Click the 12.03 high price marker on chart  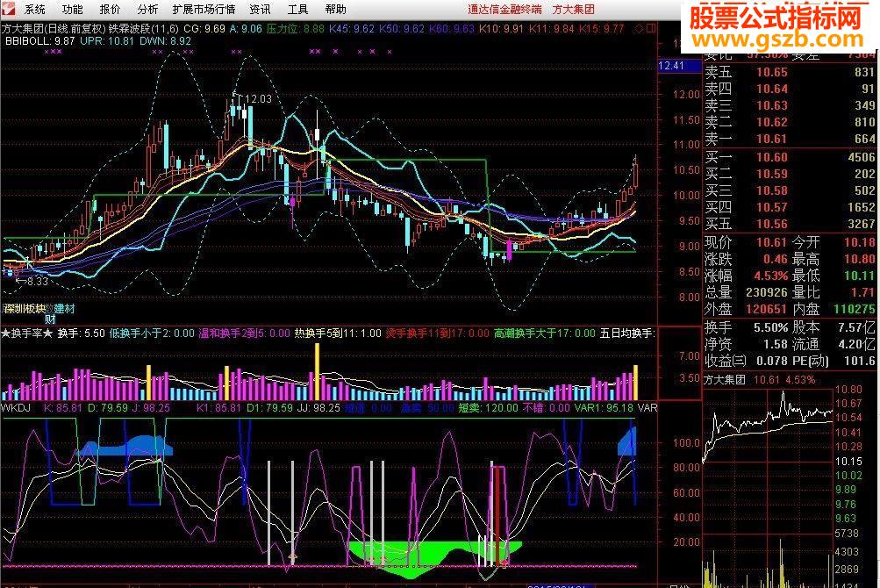(258, 99)
